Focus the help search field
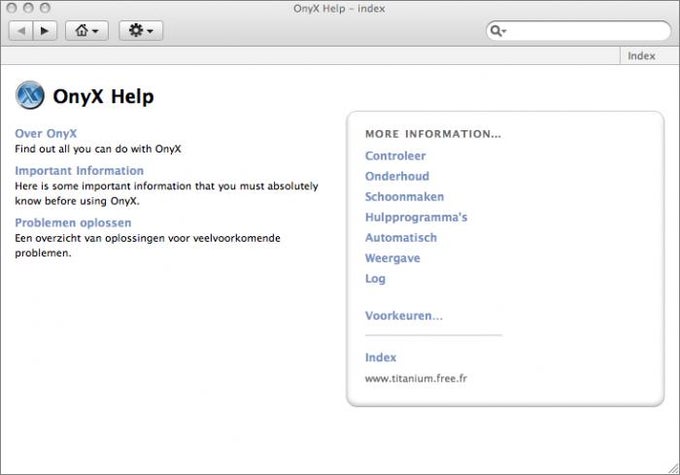This screenshot has height=475, width=680. 578,31
